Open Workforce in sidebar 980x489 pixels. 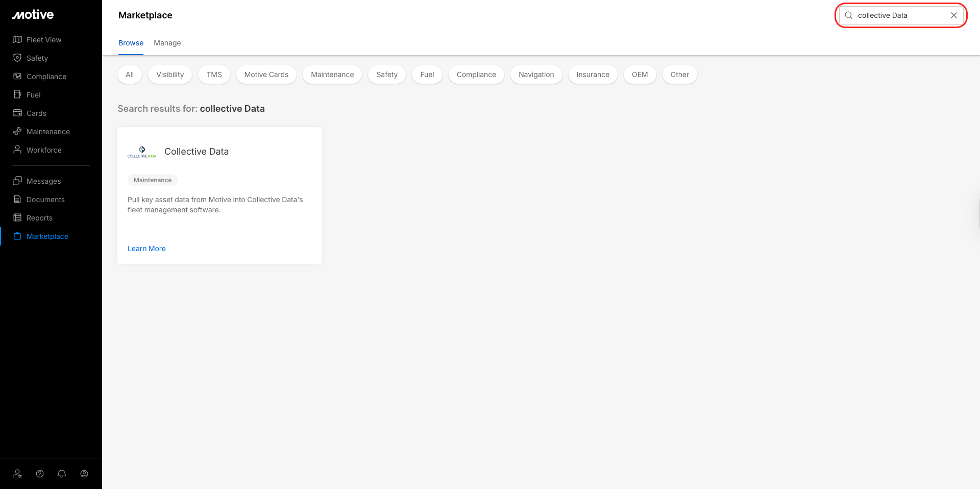pyautogui.click(x=44, y=150)
